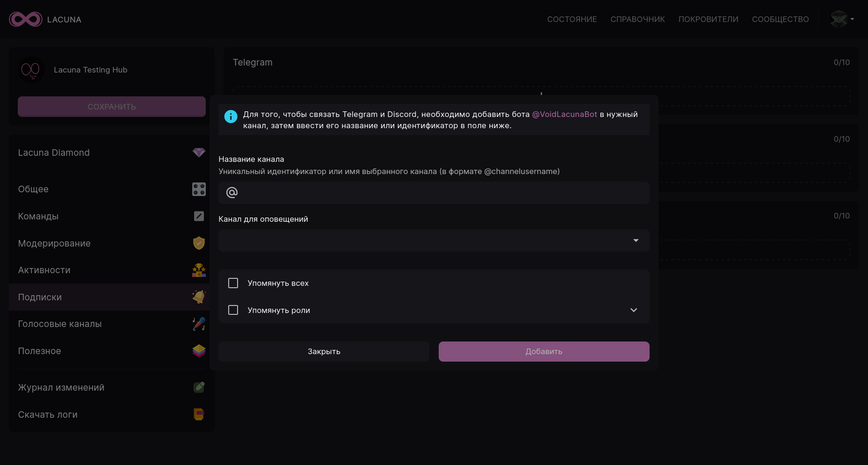
Task: Tick the Упомянуть роли checkbox
Action: (233, 310)
